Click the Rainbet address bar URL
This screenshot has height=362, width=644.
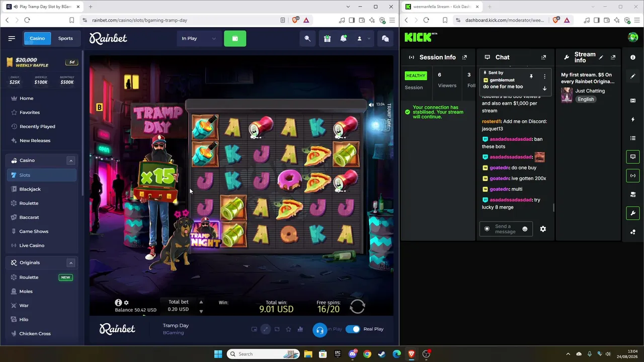pyautogui.click(x=139, y=20)
